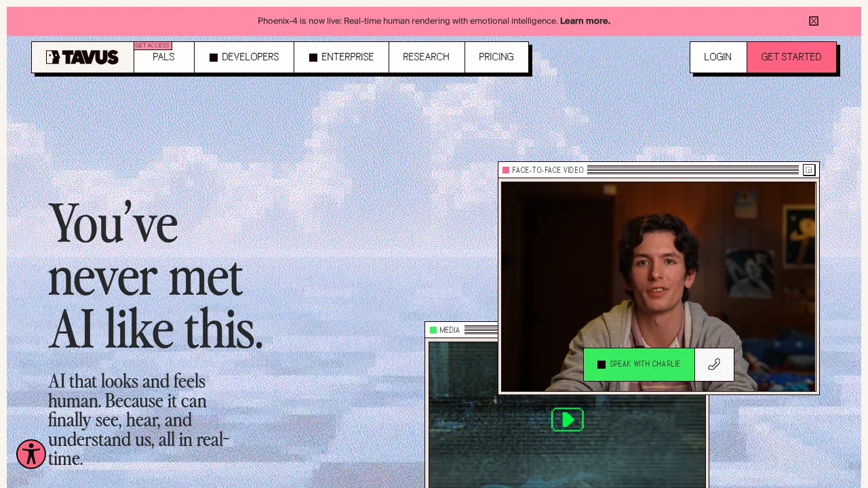Click the resize icon on the Face-to-Face Video window
This screenshot has height=488, width=868.
tap(808, 170)
